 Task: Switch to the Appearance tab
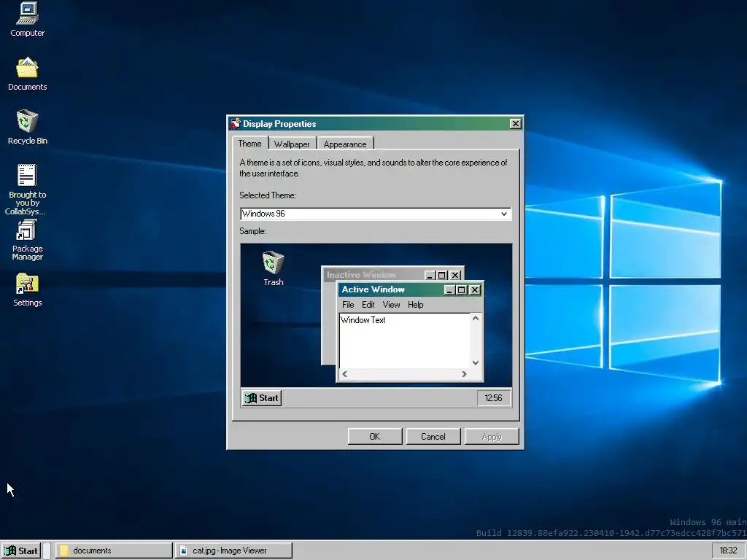coord(345,144)
